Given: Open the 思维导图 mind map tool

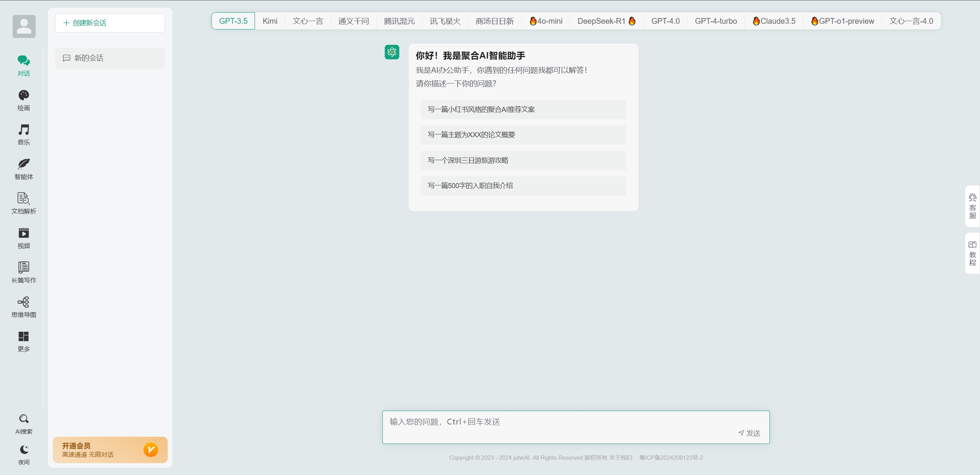Looking at the screenshot, I should 23,307.
